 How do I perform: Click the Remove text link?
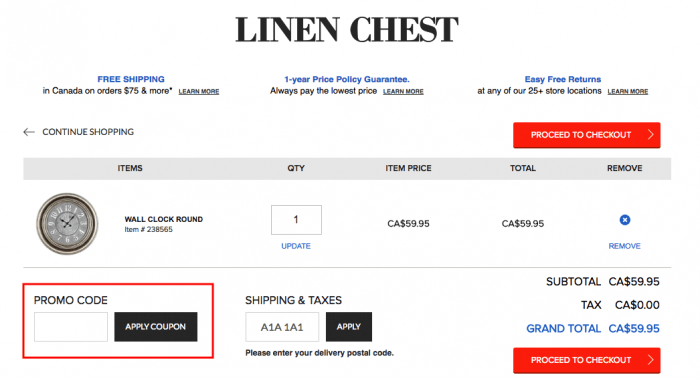coord(625,246)
